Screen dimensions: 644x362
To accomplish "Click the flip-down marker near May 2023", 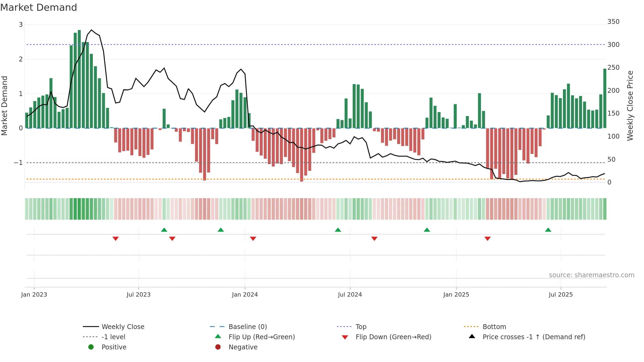I will 116,239.
